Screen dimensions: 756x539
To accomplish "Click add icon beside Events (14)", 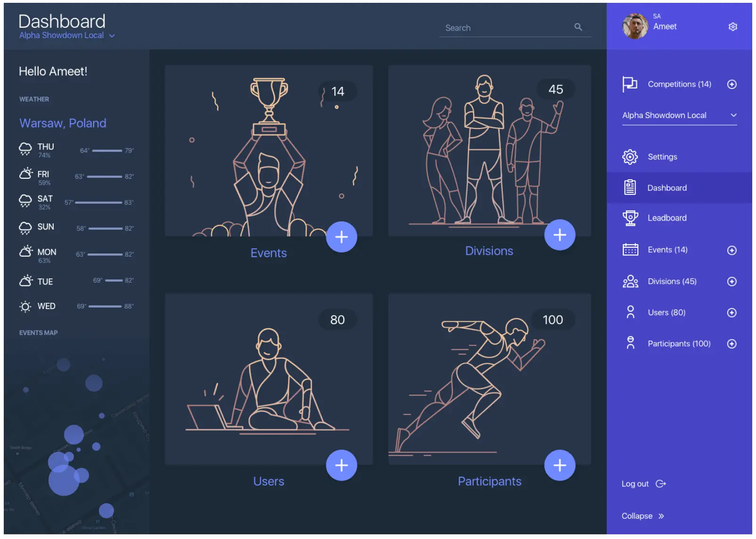I will [x=732, y=250].
